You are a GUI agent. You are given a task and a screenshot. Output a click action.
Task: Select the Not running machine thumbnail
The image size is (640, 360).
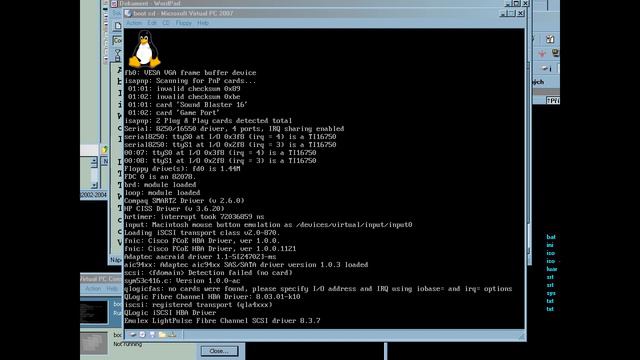pyautogui.click(x=94, y=343)
